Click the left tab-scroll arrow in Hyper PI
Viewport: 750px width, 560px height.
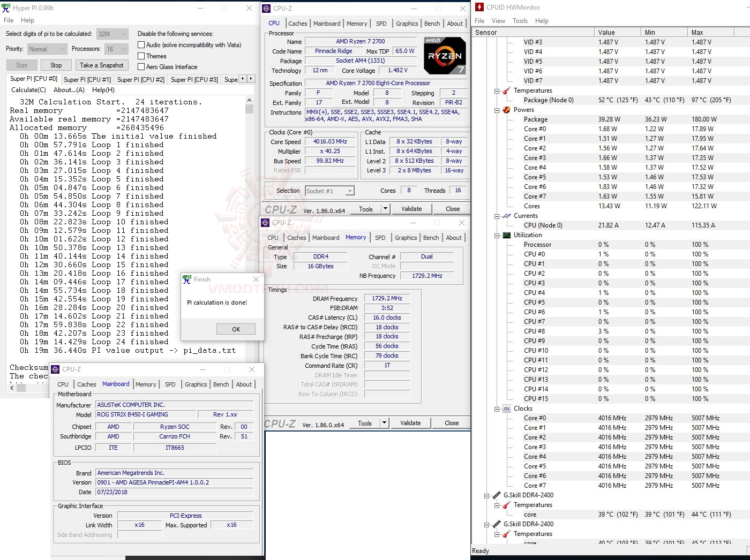point(242,79)
